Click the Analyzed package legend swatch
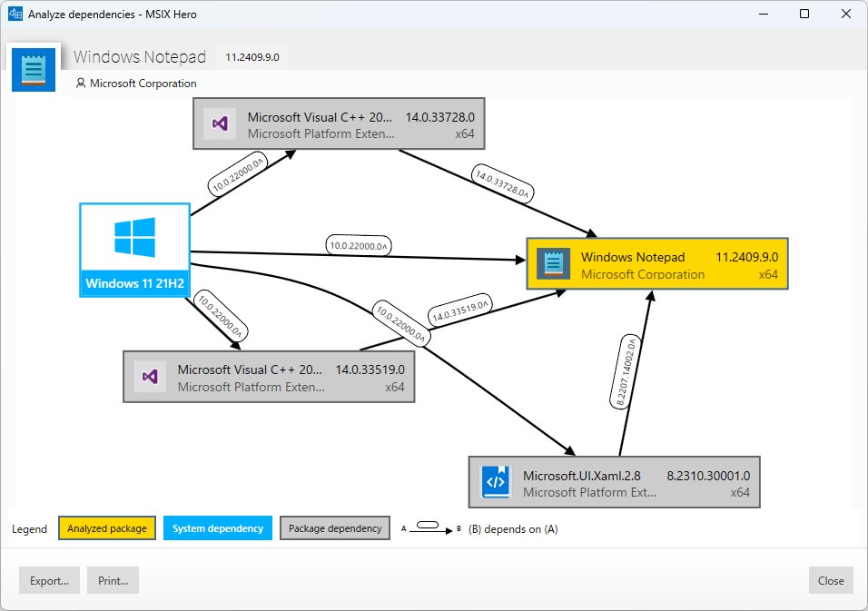Viewport: 868px width, 611px height. pos(106,527)
